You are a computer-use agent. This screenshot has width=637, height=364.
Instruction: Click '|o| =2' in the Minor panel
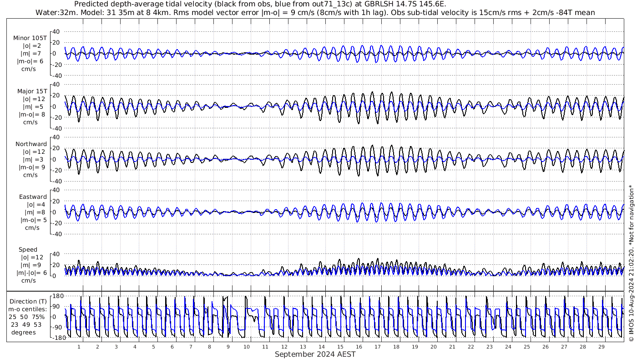point(32,46)
